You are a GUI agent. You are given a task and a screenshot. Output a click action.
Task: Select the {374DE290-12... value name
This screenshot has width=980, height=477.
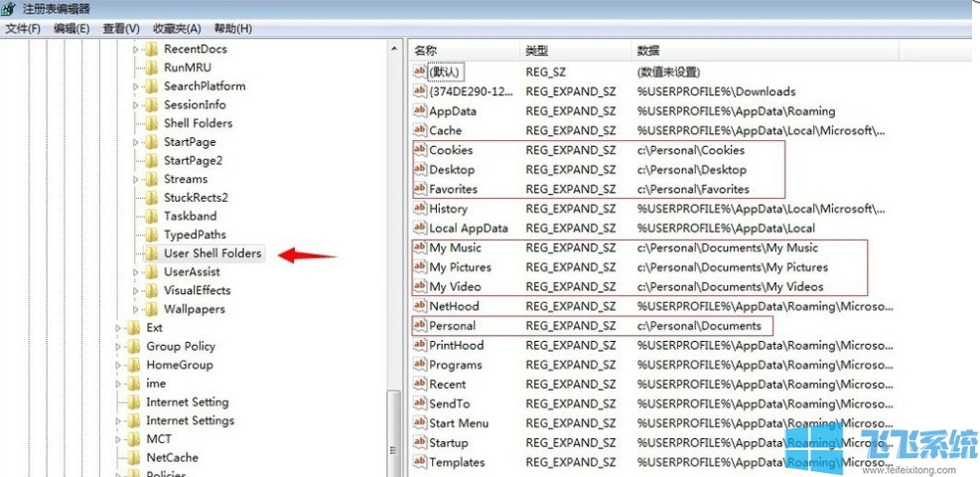[x=471, y=91]
